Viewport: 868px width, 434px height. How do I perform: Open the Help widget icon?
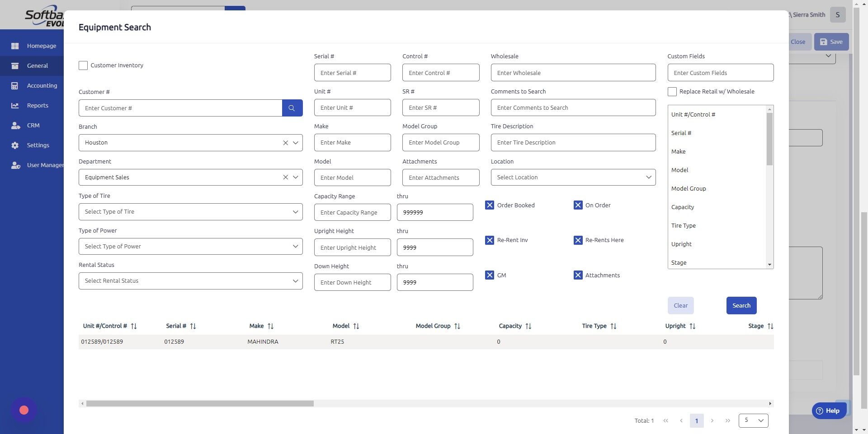point(821,411)
